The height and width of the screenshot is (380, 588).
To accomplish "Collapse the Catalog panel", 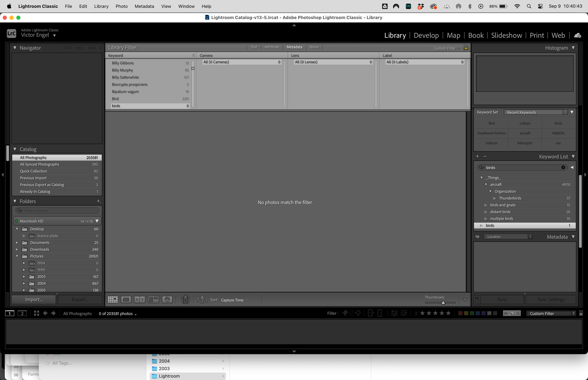I will 15,149.
